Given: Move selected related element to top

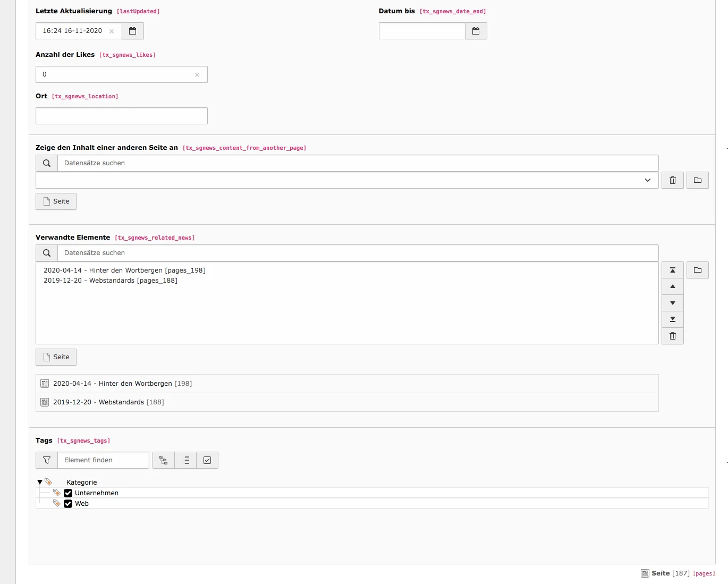Looking at the screenshot, I should (x=672, y=270).
